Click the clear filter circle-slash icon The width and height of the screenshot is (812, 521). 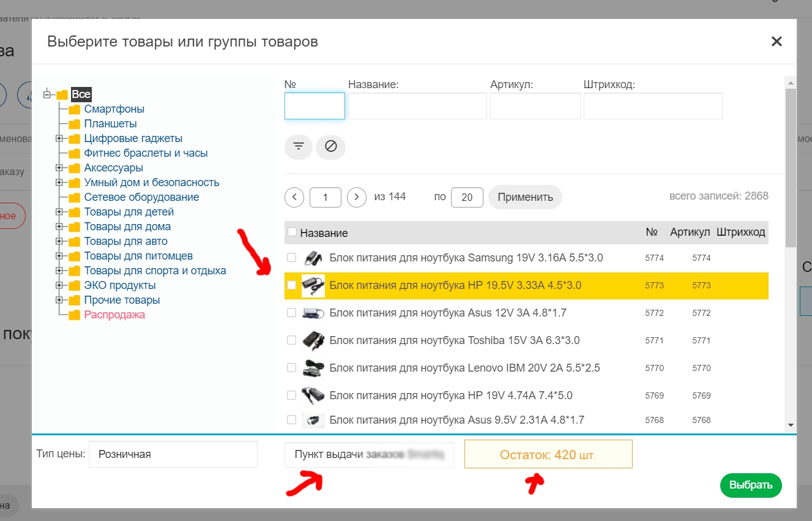coord(331,147)
